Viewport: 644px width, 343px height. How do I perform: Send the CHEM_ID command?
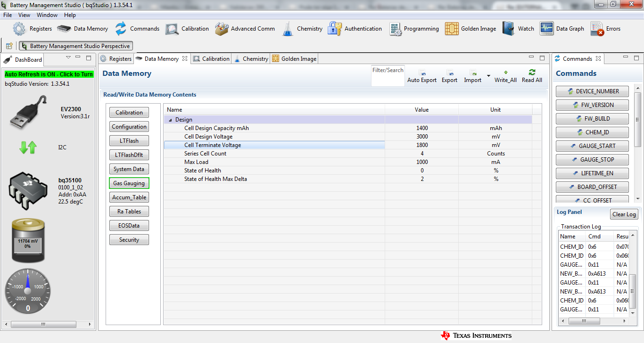[593, 132]
